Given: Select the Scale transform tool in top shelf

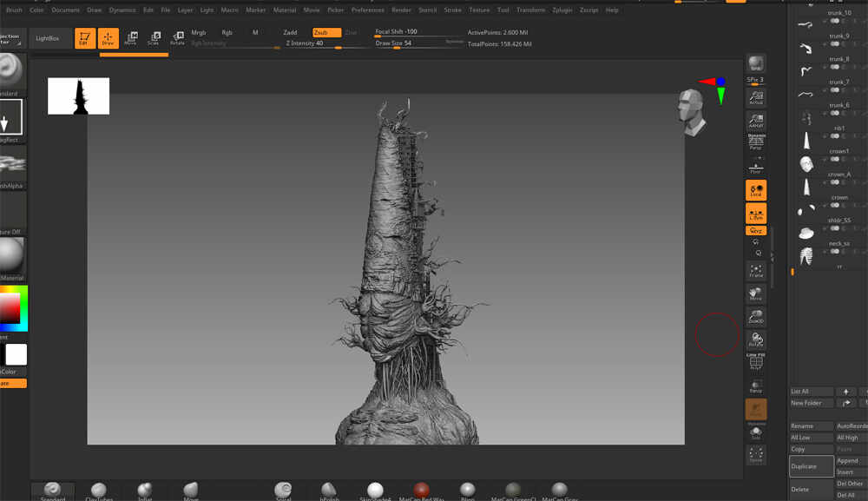Looking at the screenshot, I should tap(155, 38).
